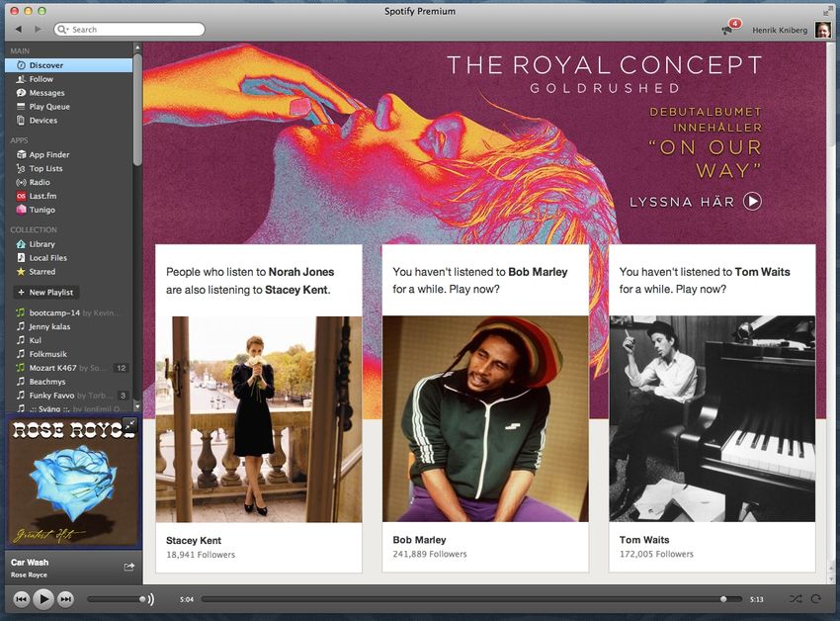Click the Mozart K467 count badge
This screenshot has height=621, width=840.
click(x=122, y=368)
